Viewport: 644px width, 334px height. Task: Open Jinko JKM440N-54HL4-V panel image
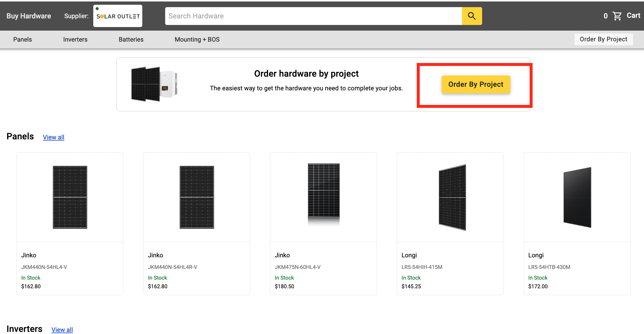click(x=70, y=197)
